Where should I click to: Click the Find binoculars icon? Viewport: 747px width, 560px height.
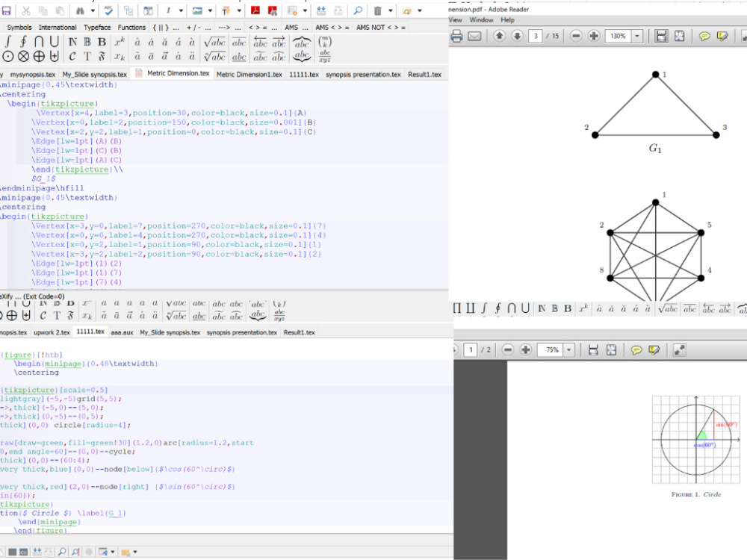click(80, 10)
